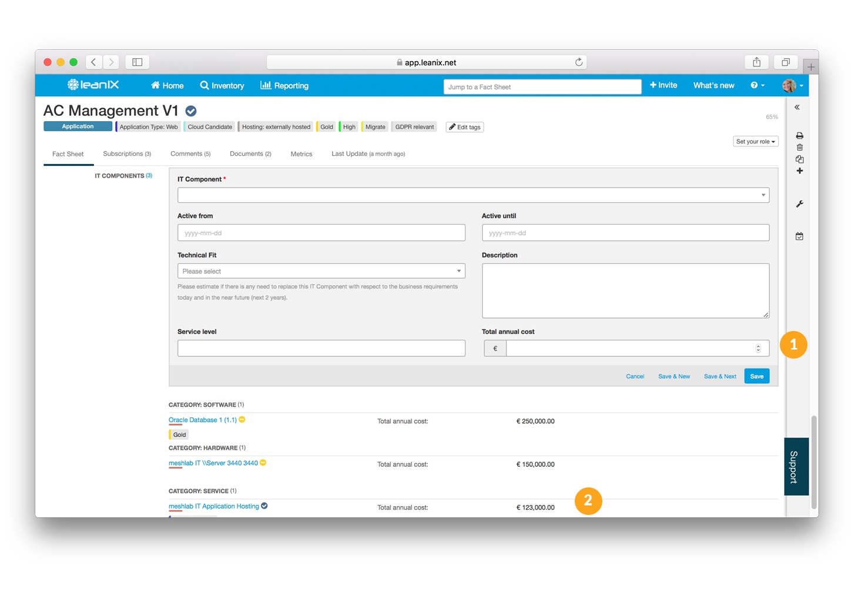Click the LeanIX logo
The height and width of the screenshot is (602, 868).
point(93,85)
